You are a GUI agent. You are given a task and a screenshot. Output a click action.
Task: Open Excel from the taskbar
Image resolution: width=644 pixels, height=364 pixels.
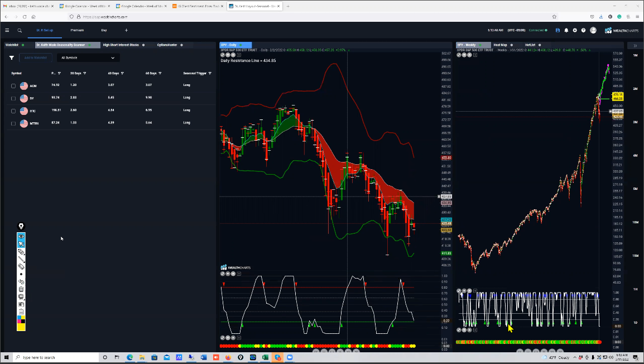tap(265, 357)
